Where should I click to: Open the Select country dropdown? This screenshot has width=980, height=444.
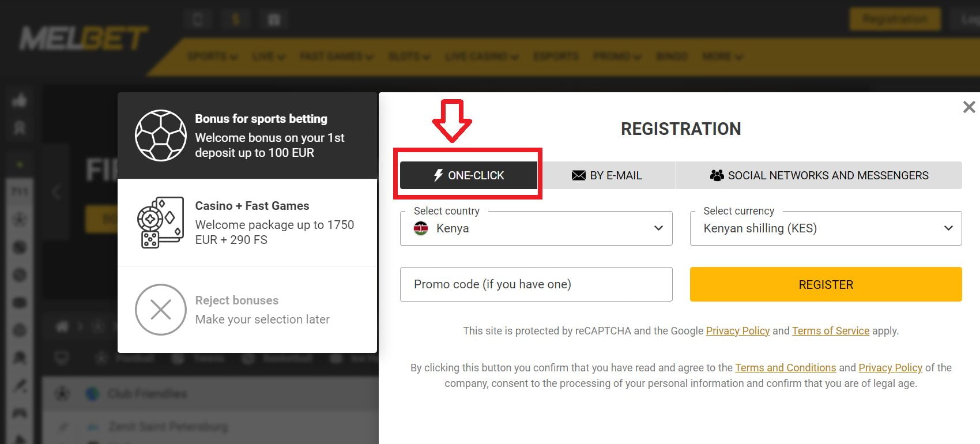coord(536,228)
